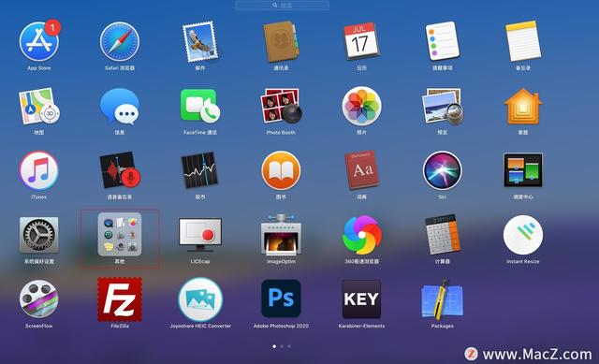Go to third Launchpad page dot

(x=289, y=346)
